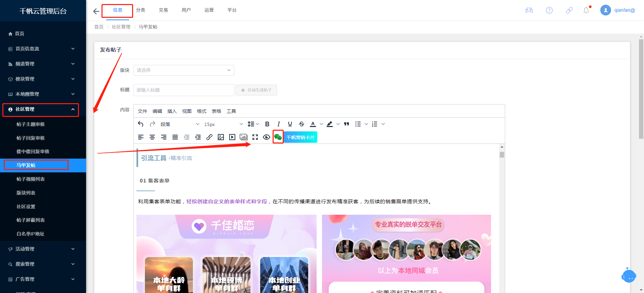Screen dimensions: 644x293
Task: Open the 版块 select dropdown
Action: coord(184,70)
